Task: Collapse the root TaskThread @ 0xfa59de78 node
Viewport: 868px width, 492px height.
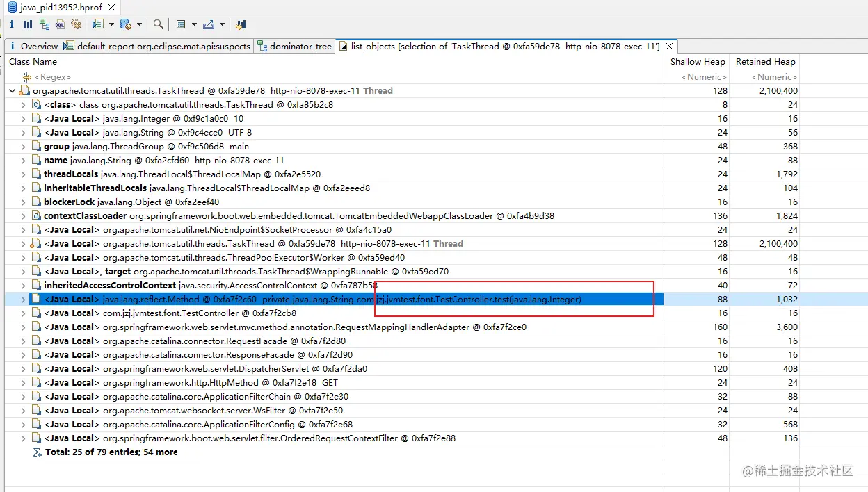Action: [12, 90]
